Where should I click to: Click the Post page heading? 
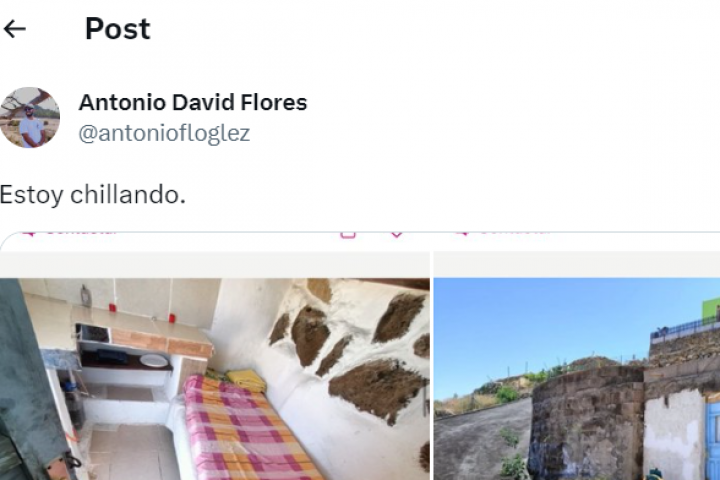[118, 28]
